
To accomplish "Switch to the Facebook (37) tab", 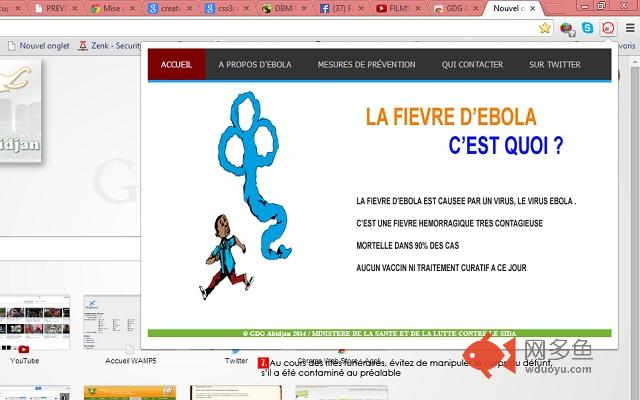I will 343,7.
